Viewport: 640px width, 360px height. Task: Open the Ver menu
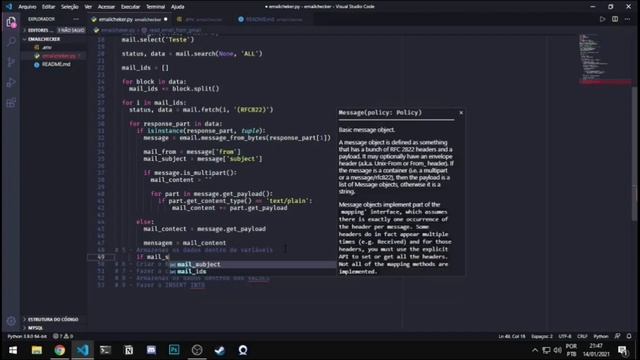pos(88,7)
